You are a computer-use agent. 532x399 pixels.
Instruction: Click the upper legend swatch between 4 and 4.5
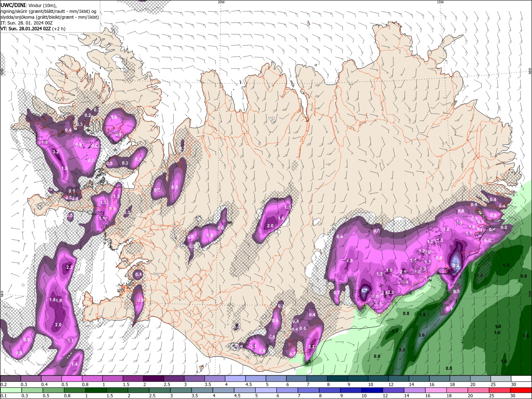click(x=235, y=379)
